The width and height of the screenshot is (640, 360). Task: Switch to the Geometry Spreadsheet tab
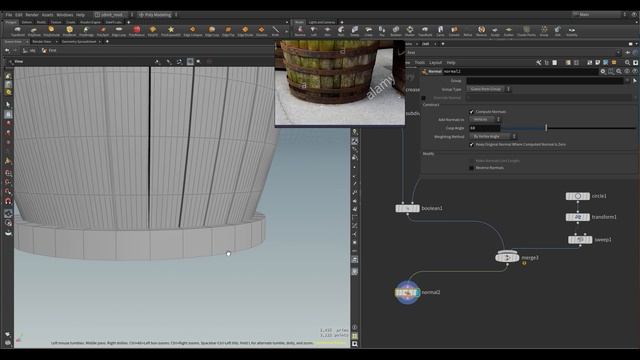[x=79, y=42]
